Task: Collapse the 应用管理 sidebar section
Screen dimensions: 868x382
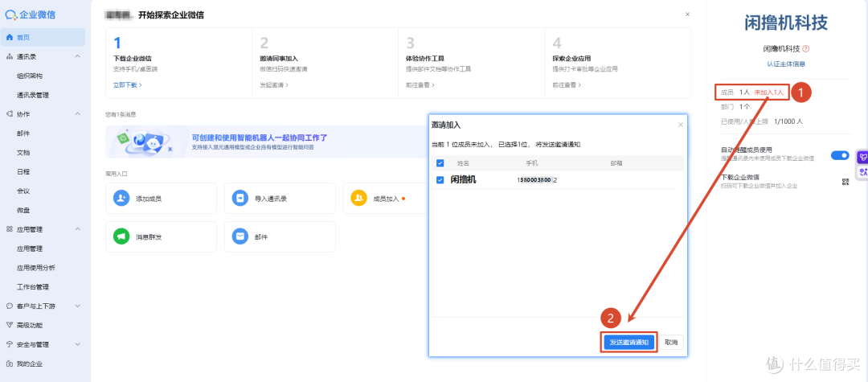Action: point(77,229)
